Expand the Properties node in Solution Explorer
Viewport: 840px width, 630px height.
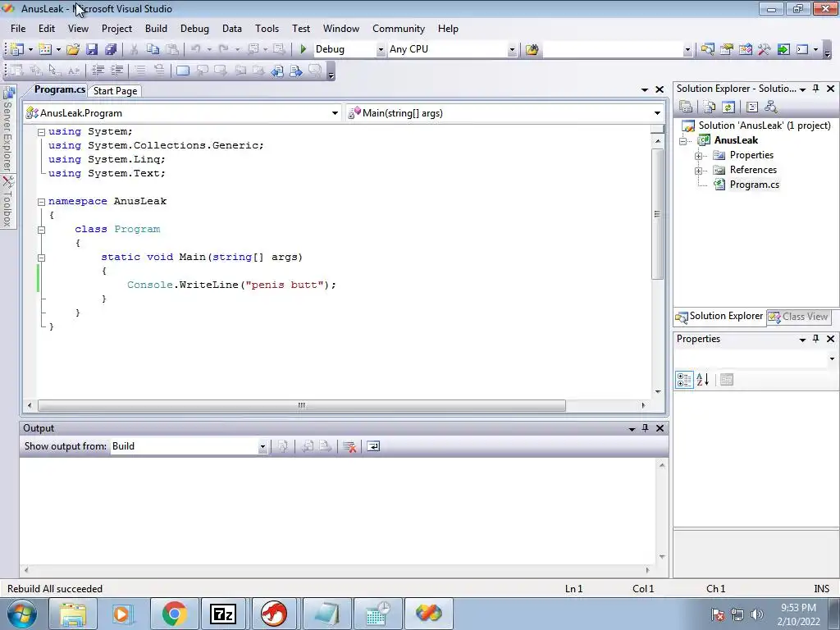pos(699,156)
